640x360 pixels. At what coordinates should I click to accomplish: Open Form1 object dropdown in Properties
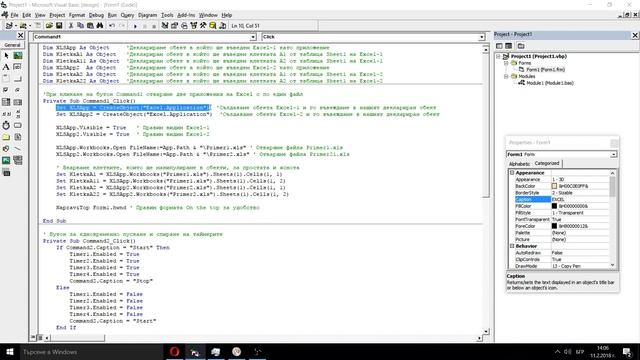(613, 154)
